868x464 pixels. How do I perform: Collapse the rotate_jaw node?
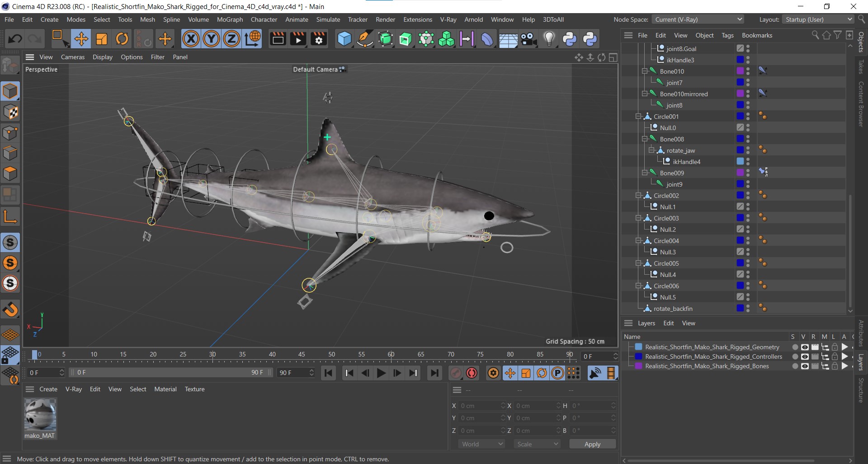tap(651, 150)
